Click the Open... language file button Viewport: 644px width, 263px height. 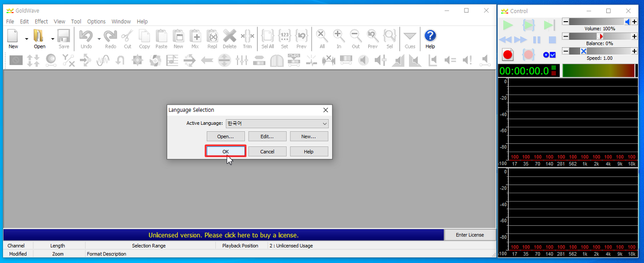(226, 136)
